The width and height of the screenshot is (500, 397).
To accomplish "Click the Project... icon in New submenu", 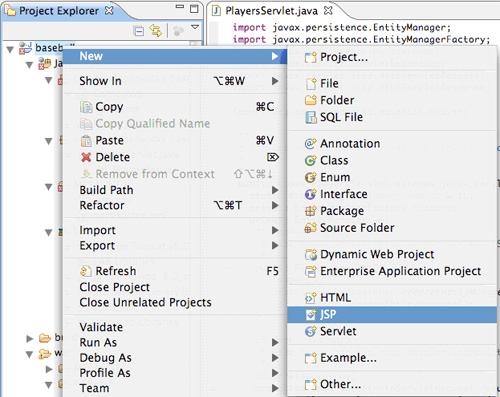I will pos(311,57).
